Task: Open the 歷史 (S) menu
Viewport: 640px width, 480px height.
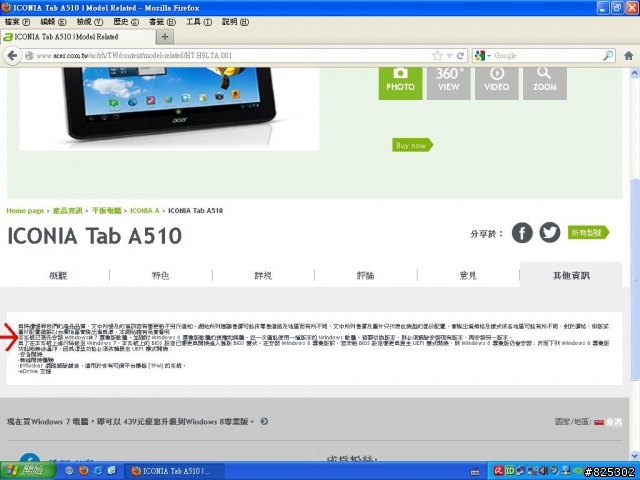Action: pos(126,22)
